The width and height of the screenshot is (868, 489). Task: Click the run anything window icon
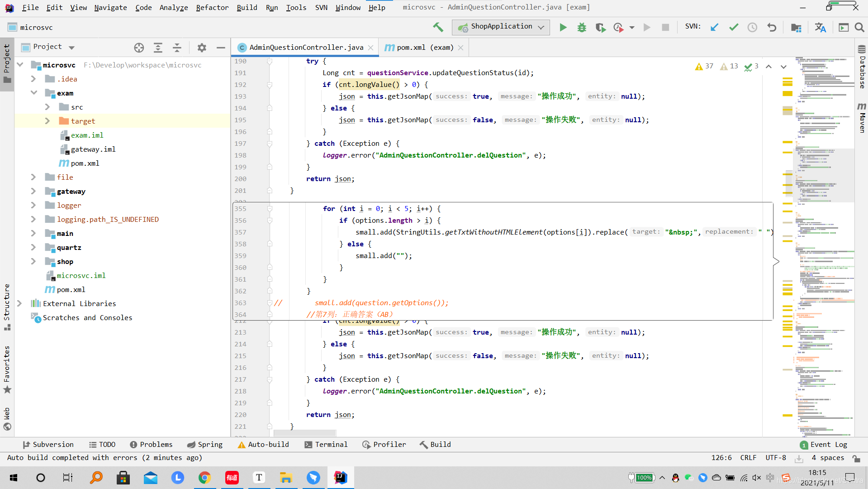click(x=844, y=28)
